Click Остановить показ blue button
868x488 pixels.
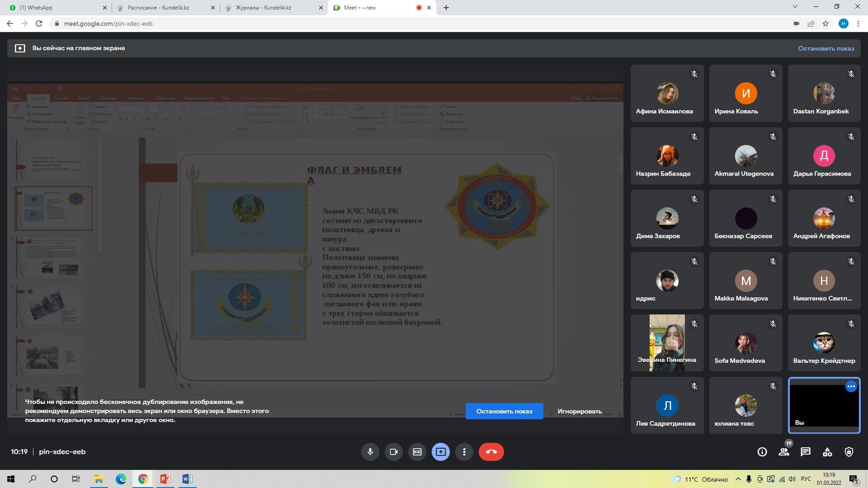[x=504, y=411]
